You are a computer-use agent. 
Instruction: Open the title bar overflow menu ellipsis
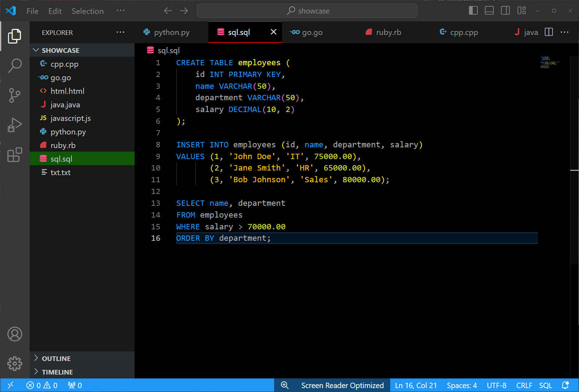tap(121, 11)
